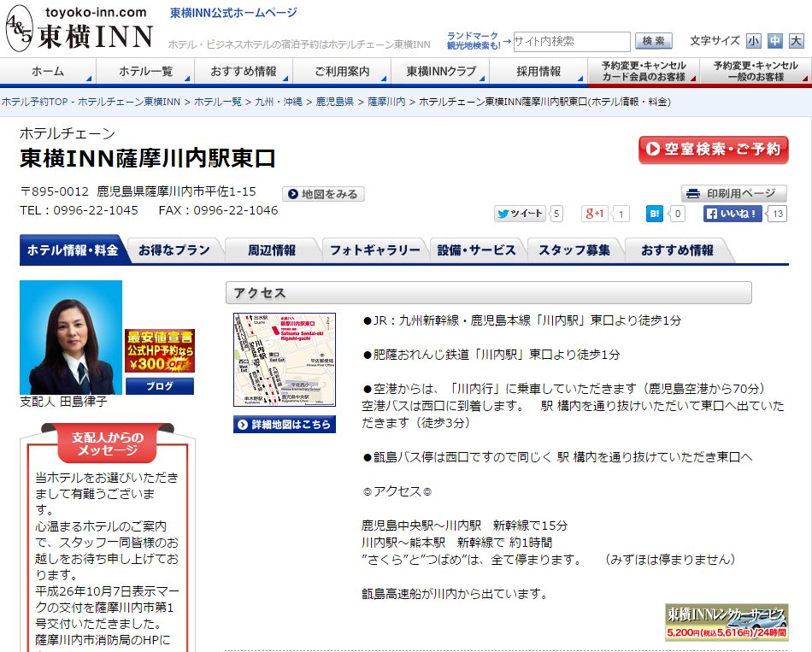Switch to the フォトギャラリー tab
This screenshot has height=652, width=812.
click(x=375, y=250)
